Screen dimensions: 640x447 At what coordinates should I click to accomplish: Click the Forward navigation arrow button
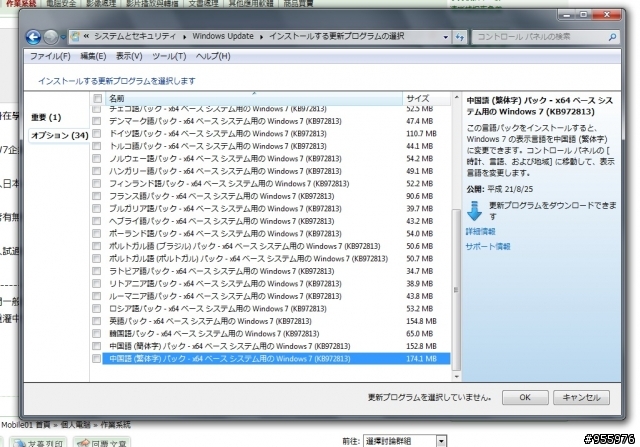(x=51, y=37)
